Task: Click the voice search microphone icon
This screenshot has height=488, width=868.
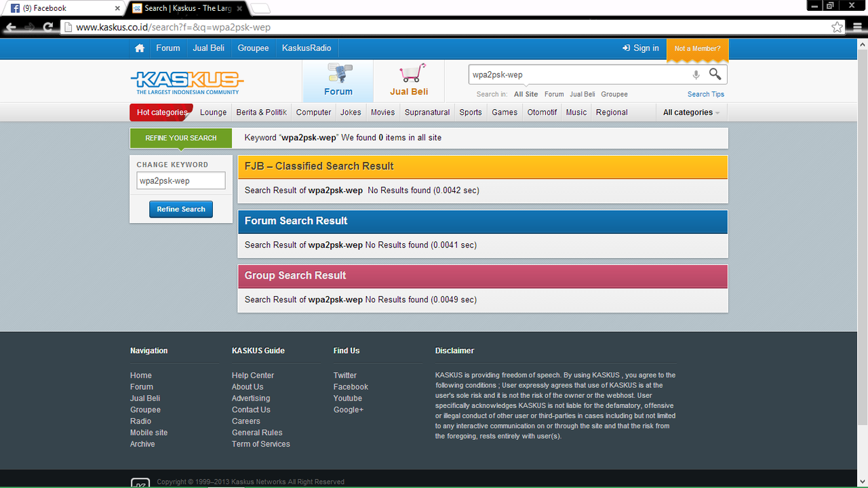Action: click(696, 75)
